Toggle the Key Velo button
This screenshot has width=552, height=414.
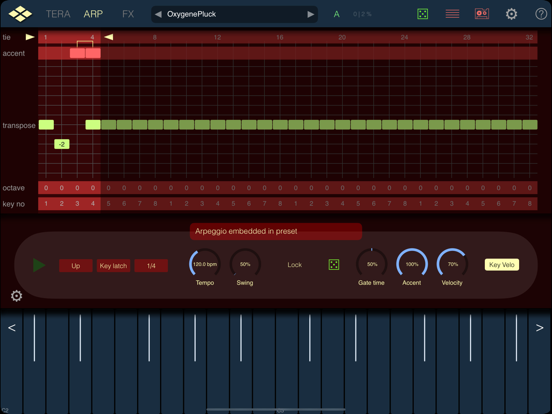point(502,265)
